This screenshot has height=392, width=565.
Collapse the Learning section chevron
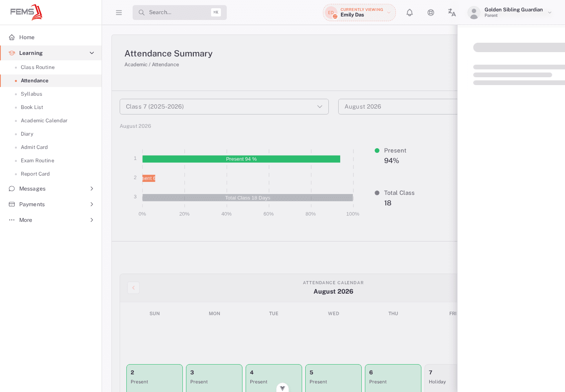click(x=92, y=53)
